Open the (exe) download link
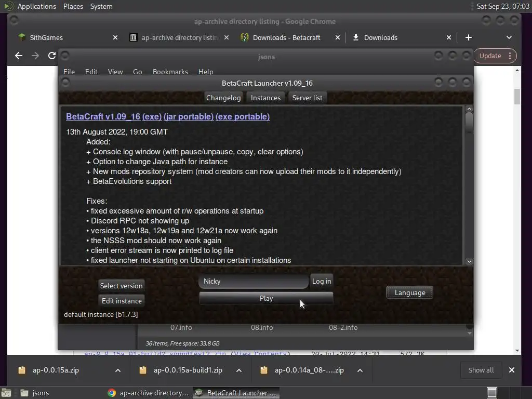Image resolution: width=532 pixels, height=399 pixels. (152, 117)
